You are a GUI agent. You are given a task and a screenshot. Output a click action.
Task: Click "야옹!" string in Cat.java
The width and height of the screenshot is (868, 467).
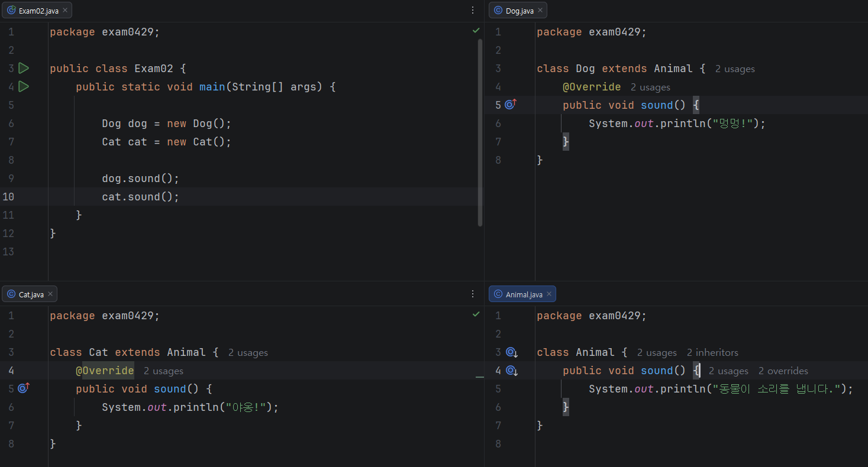point(246,407)
